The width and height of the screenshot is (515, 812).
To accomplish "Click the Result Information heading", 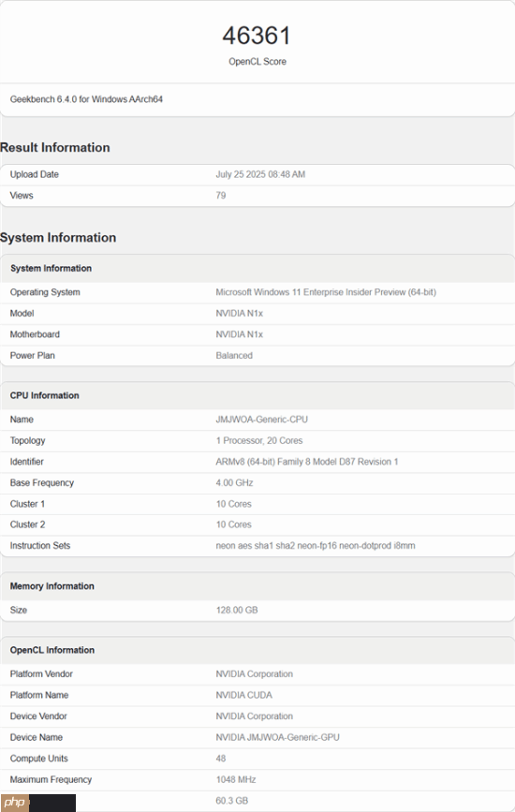I will [55, 148].
